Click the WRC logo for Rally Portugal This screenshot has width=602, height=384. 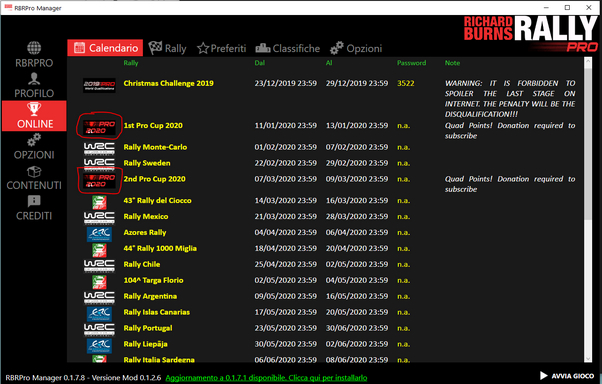pyautogui.click(x=99, y=329)
